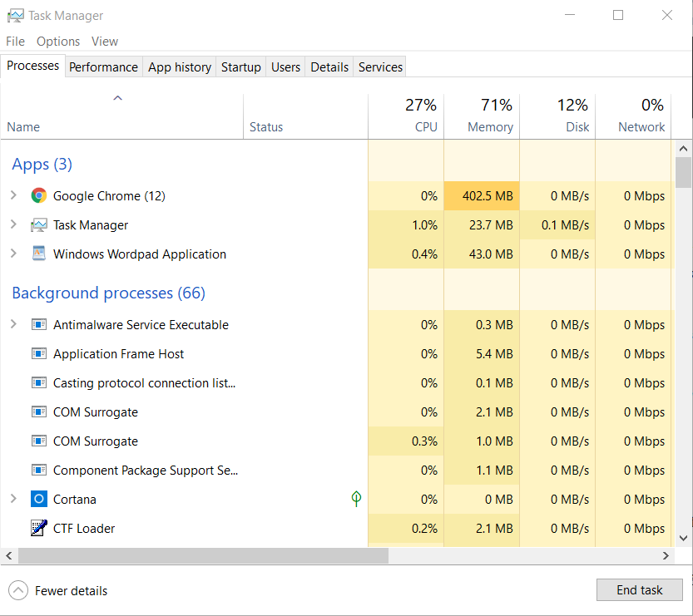Click the 23.7 MB memory value
The image size is (693, 616).
click(491, 225)
